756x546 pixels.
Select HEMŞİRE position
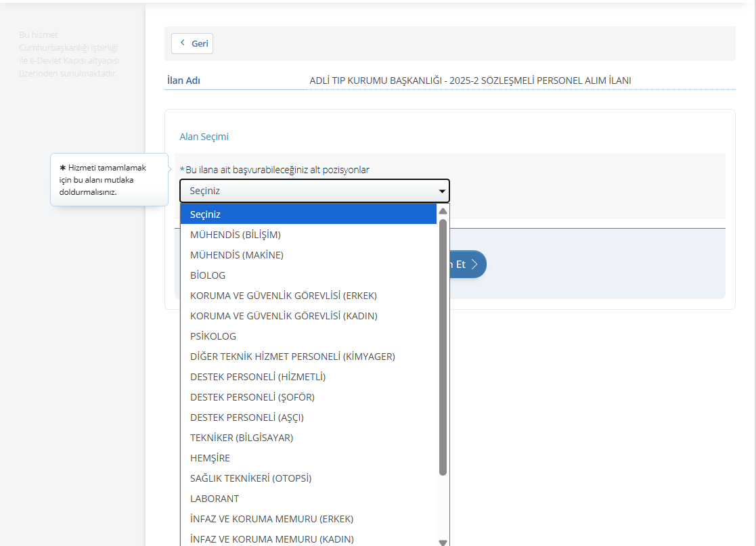308,458
